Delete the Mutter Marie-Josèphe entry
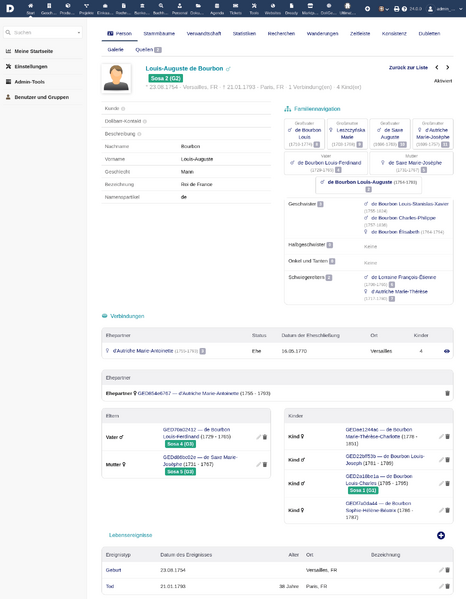This screenshot has height=599, width=466. coord(265,465)
